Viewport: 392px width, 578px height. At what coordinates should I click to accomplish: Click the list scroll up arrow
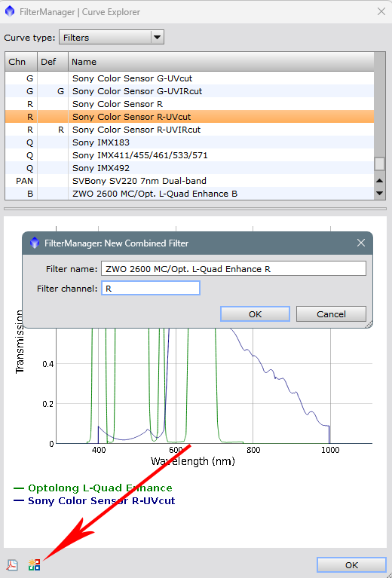[379, 181]
